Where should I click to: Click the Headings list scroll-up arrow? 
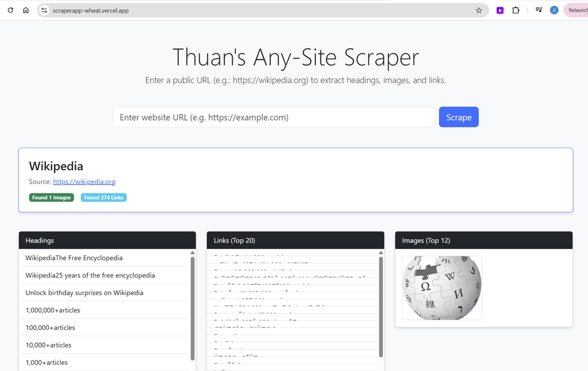[193, 253]
